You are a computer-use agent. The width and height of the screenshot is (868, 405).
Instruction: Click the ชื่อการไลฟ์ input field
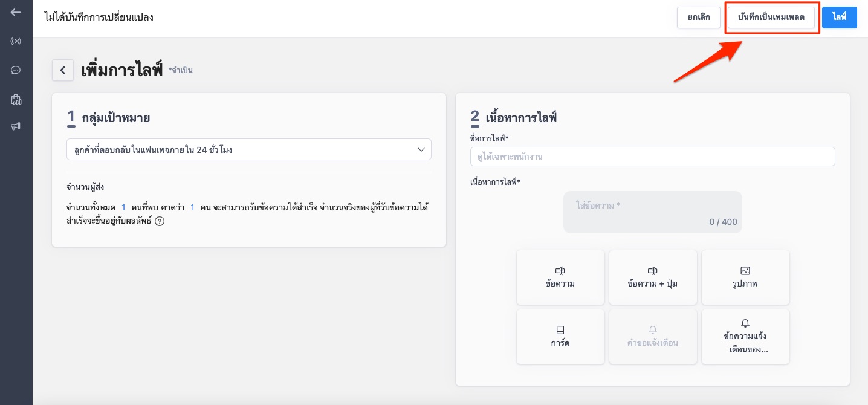tap(652, 157)
